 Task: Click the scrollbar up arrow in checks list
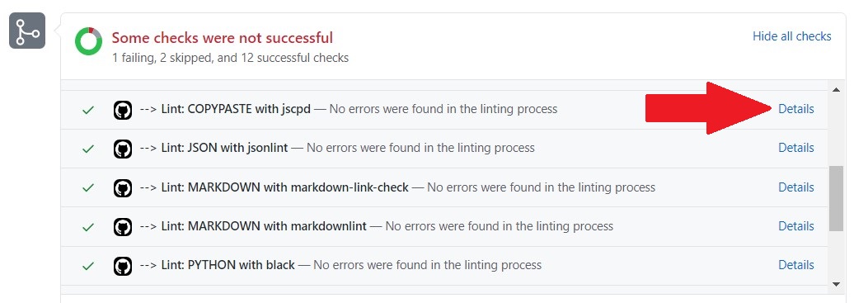pyautogui.click(x=836, y=89)
